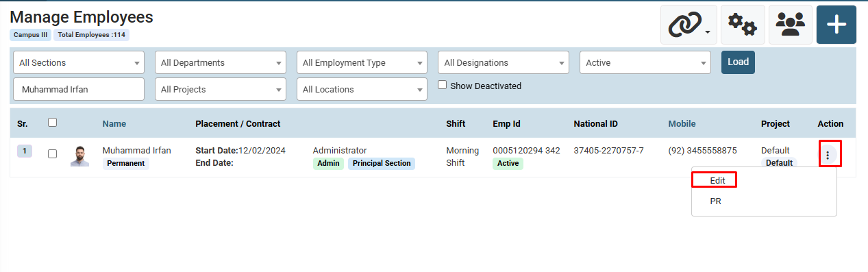Click the National ID 37405-2270757-7

(x=608, y=150)
